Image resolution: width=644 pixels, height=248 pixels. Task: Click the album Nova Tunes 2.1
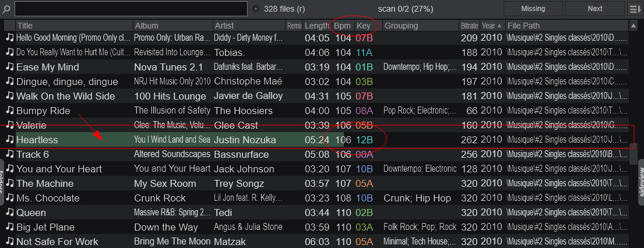(x=168, y=67)
